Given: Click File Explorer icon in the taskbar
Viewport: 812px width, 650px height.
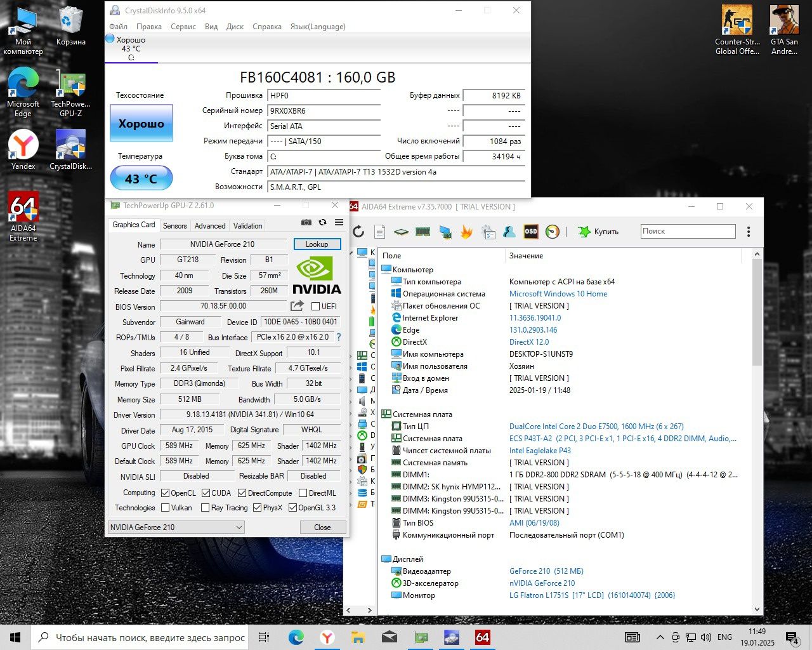Looking at the screenshot, I should click(x=358, y=637).
